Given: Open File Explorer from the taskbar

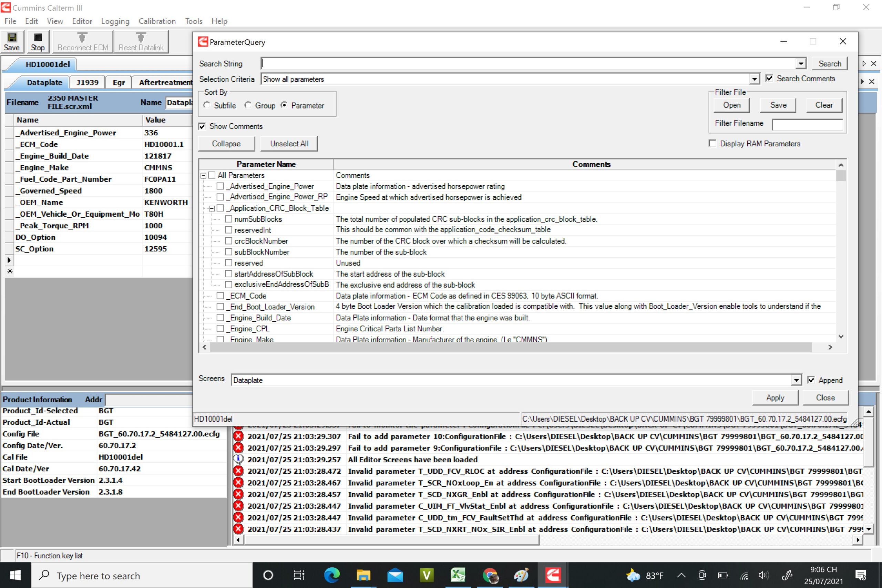Looking at the screenshot, I should pos(363,575).
